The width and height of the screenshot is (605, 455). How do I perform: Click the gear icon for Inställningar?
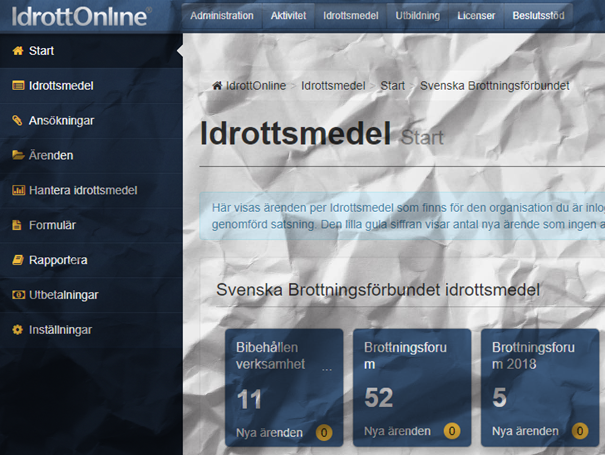point(17,330)
